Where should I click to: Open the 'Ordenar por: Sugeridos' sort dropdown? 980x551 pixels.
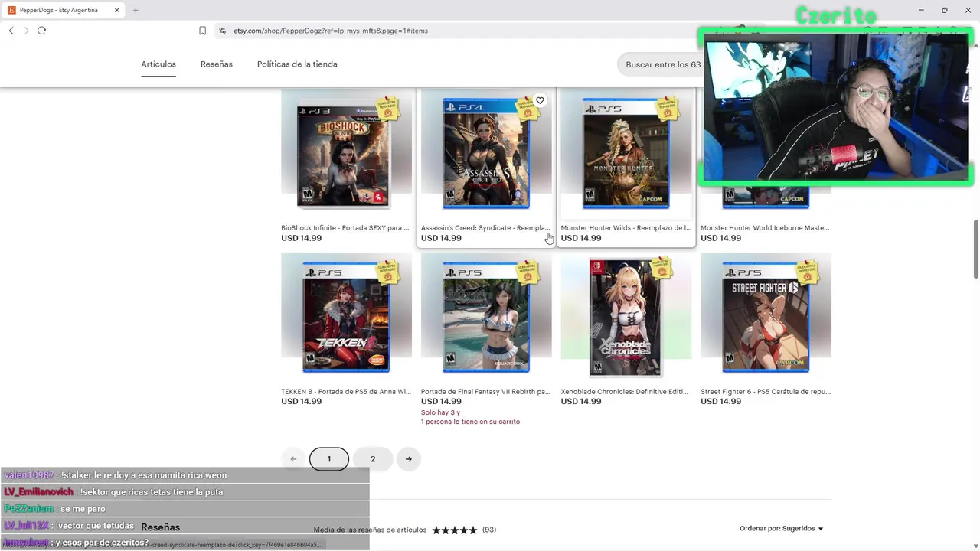point(782,529)
